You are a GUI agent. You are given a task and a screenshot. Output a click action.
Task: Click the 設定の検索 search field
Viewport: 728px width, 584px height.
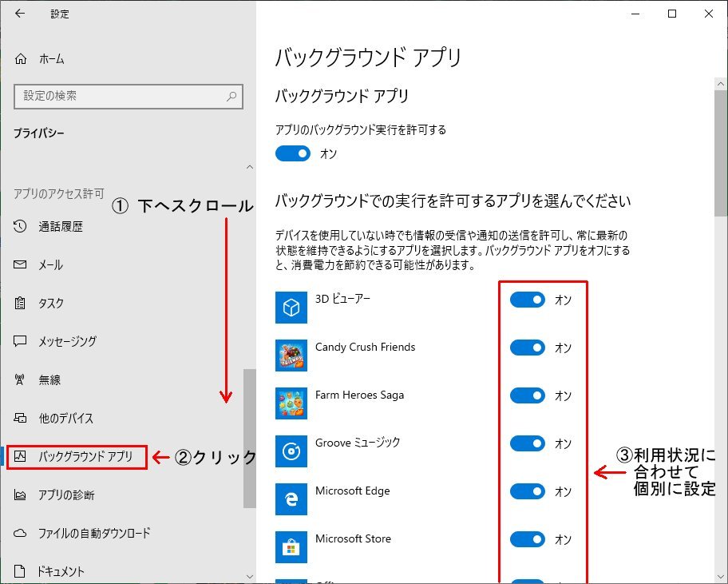pyautogui.click(x=120, y=96)
